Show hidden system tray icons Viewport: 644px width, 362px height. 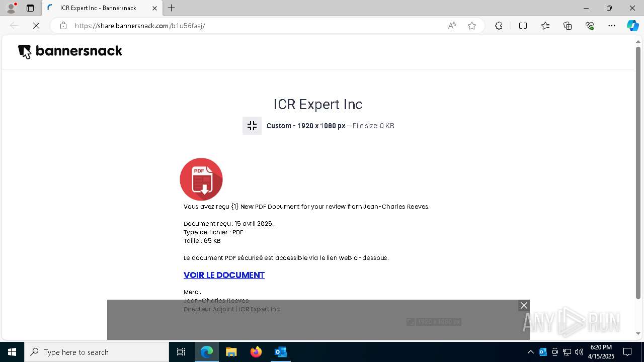click(530, 352)
